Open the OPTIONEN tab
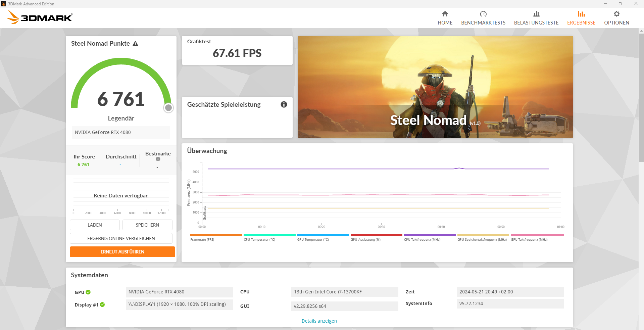Image resolution: width=644 pixels, height=330 pixels. click(616, 23)
